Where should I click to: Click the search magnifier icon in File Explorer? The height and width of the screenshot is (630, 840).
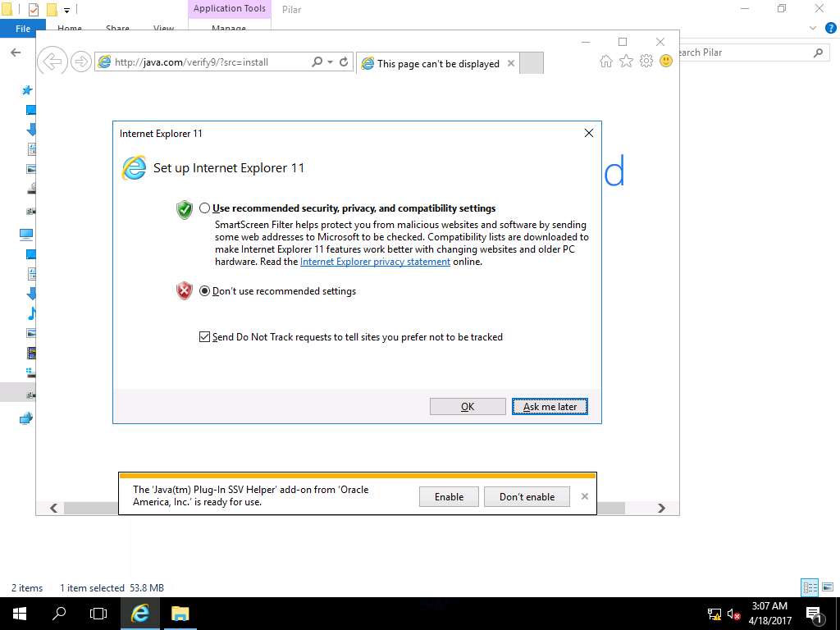(818, 52)
